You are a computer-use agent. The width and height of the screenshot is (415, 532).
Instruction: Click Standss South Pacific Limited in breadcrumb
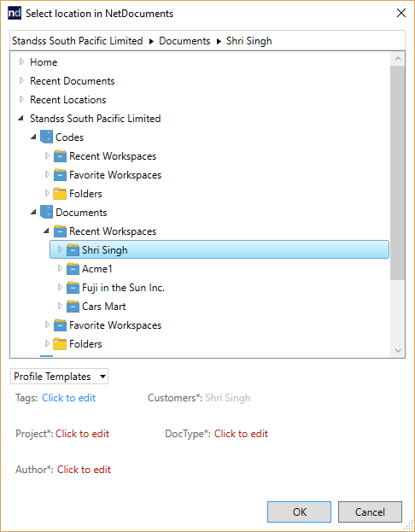[78, 41]
